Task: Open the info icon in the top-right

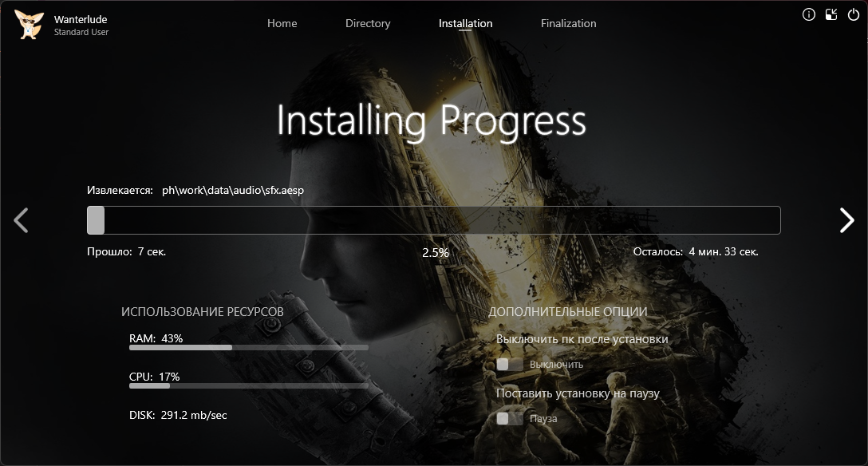Action: click(x=808, y=15)
